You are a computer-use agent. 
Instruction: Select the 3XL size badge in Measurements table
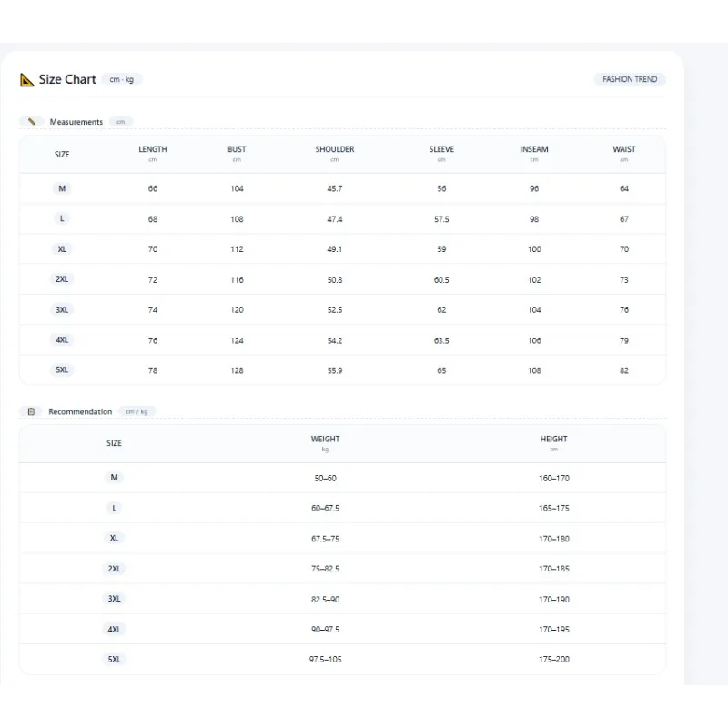pos(62,309)
